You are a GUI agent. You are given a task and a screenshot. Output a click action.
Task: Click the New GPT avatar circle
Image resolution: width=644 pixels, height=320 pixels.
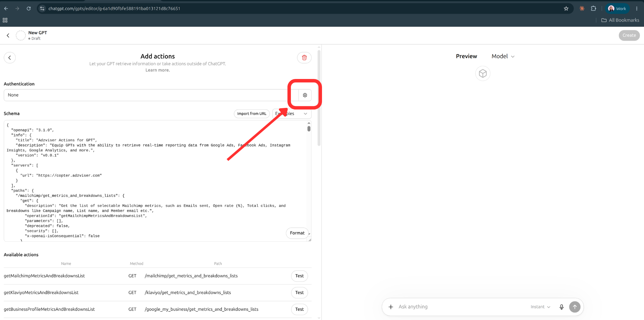21,35
